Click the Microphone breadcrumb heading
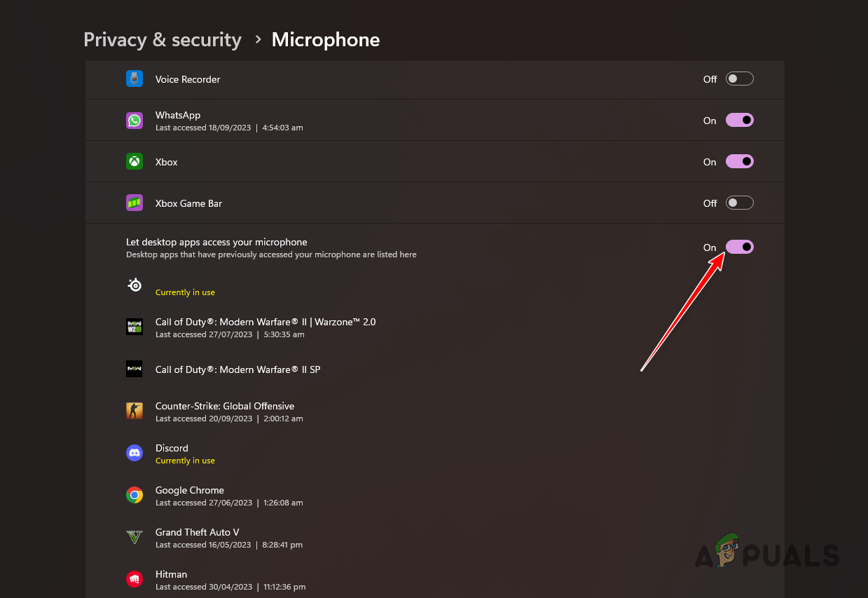Image resolution: width=868 pixels, height=598 pixels. 325,40
